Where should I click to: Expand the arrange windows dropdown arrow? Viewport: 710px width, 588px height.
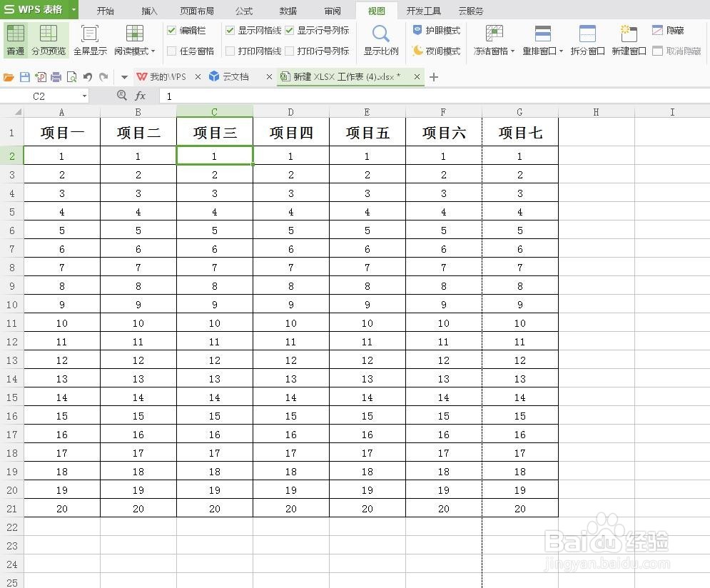coord(561,51)
